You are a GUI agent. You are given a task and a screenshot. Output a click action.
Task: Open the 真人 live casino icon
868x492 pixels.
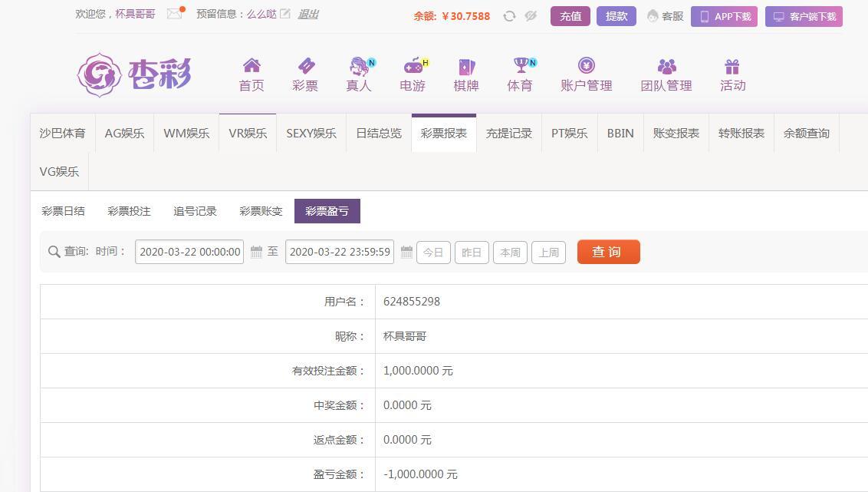358,66
